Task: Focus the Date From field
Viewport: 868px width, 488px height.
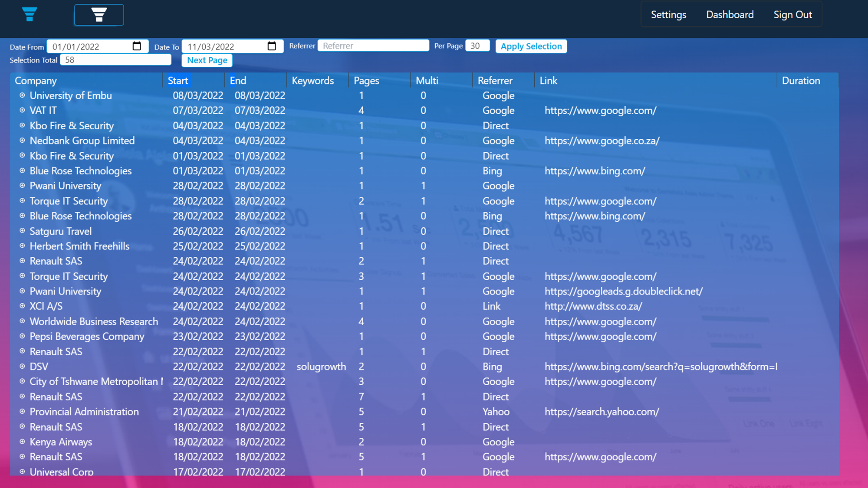Action: click(97, 46)
